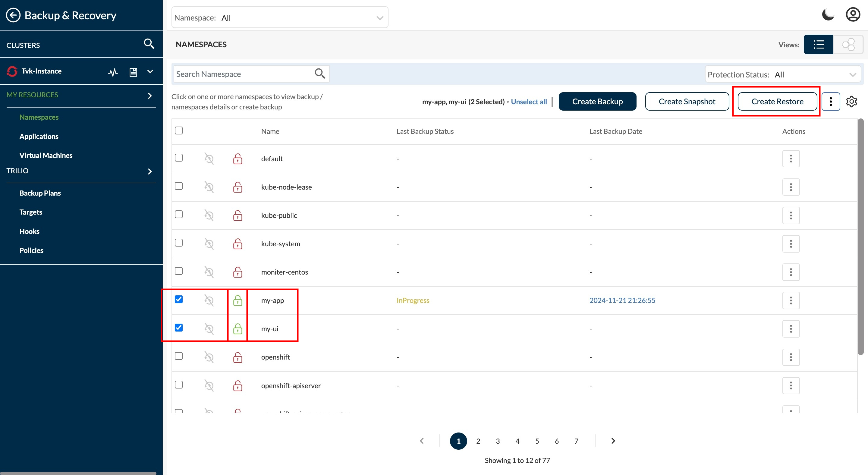Viewport: 868px width, 475px height.
Task: Open Applications under MY RESOURCES
Action: pyautogui.click(x=39, y=136)
